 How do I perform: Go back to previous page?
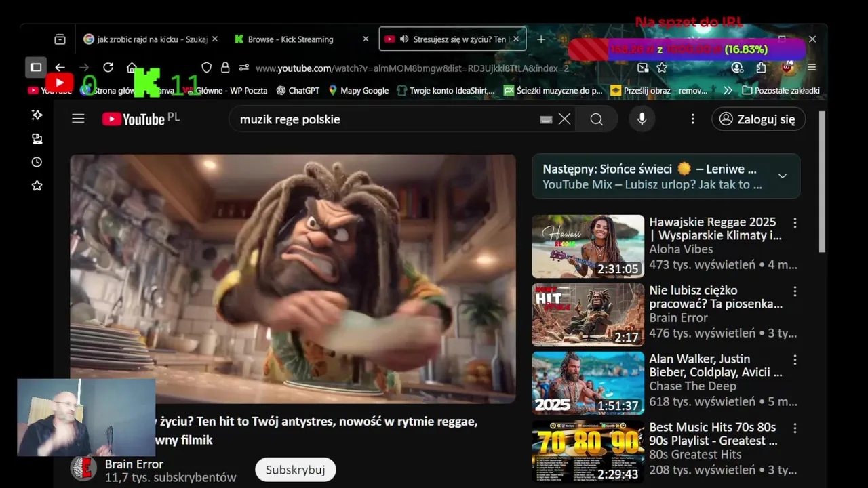tap(60, 67)
